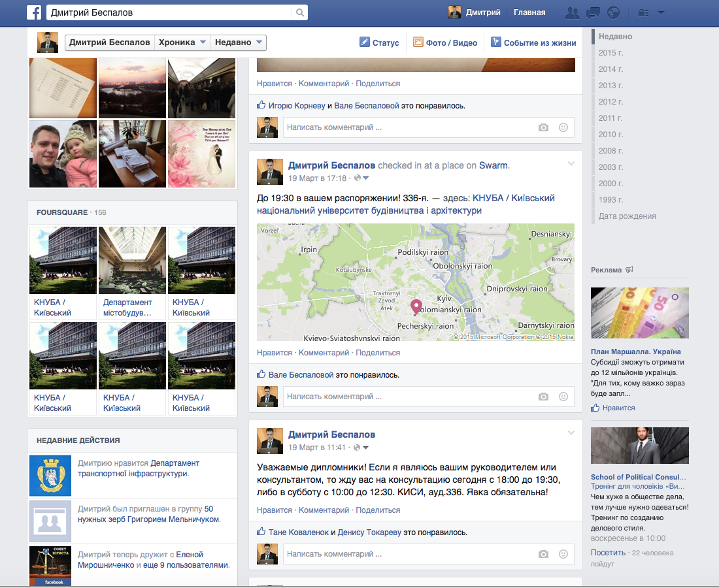Click the Kyiv map in check-in post
This screenshot has height=588, width=719.
pyautogui.click(x=416, y=282)
